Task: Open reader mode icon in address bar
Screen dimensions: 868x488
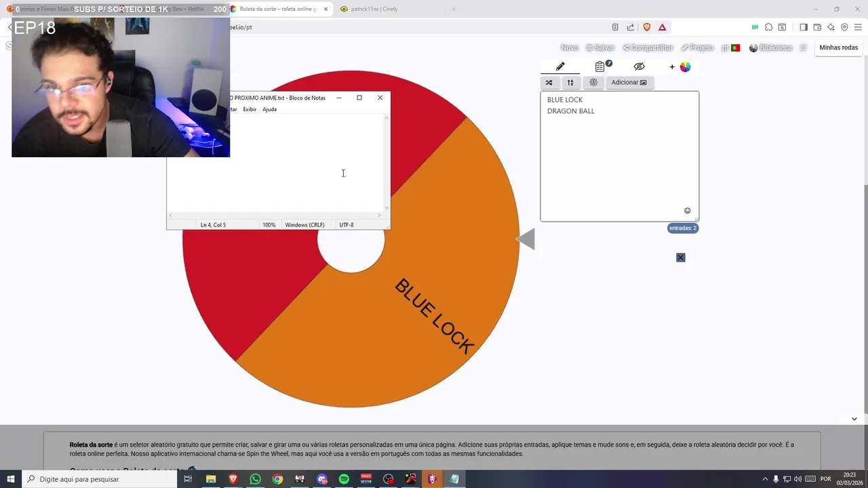Action: 615,27
